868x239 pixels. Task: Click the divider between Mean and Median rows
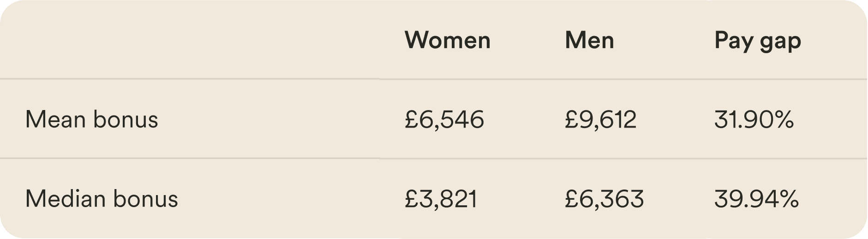click(434, 159)
